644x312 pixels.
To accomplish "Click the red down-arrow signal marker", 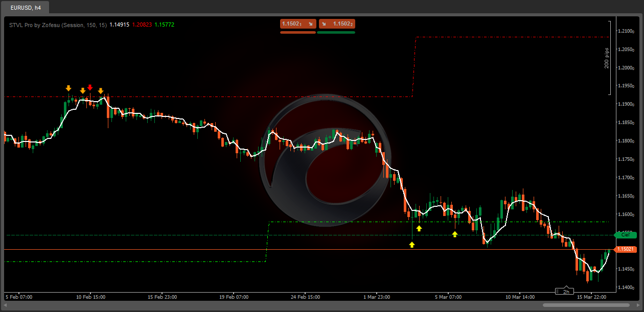I will tap(90, 87).
